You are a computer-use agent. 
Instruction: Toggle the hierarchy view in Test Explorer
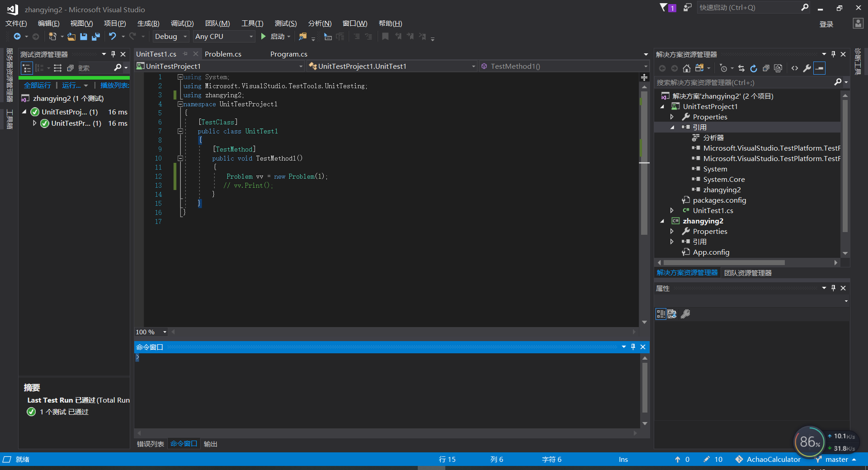point(27,68)
